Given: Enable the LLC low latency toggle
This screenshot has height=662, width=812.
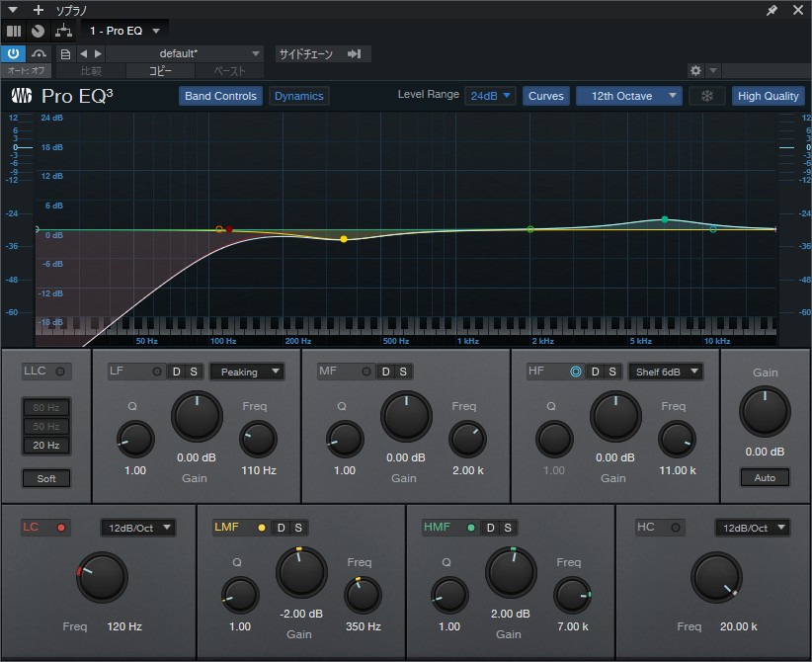Looking at the screenshot, I should point(45,371).
